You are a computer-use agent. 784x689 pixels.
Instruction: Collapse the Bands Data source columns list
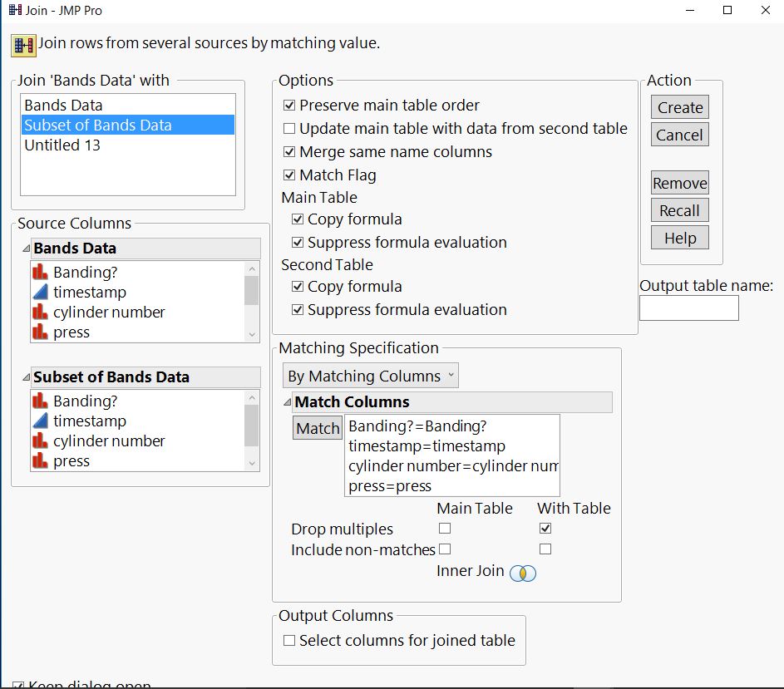point(26,249)
